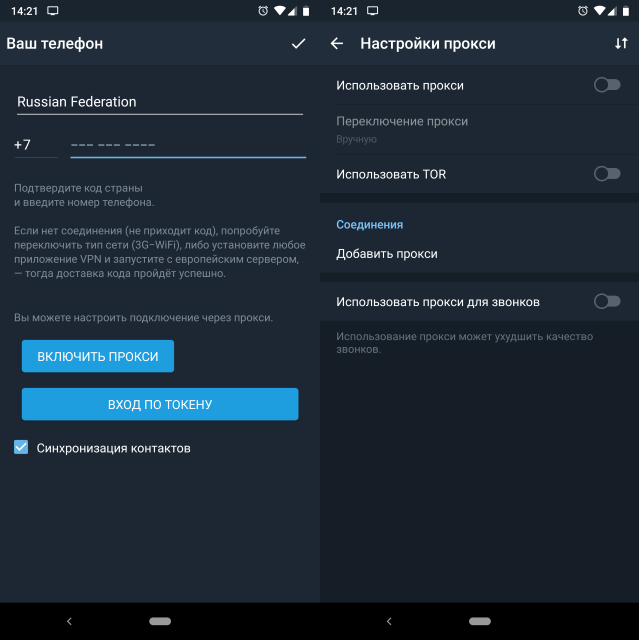Uncheck the Синхронизация контактов checkbox
The width and height of the screenshot is (639, 640).
pyautogui.click(x=21, y=447)
